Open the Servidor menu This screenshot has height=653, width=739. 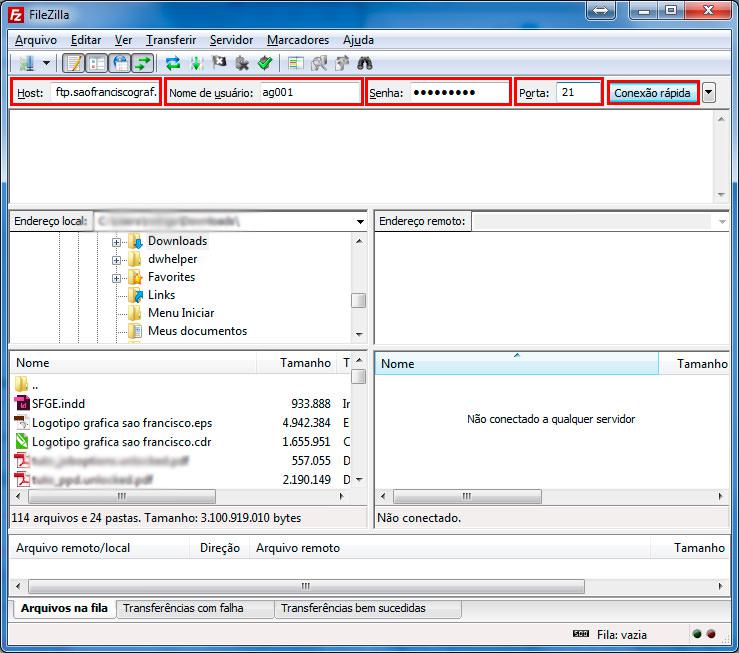click(x=231, y=40)
